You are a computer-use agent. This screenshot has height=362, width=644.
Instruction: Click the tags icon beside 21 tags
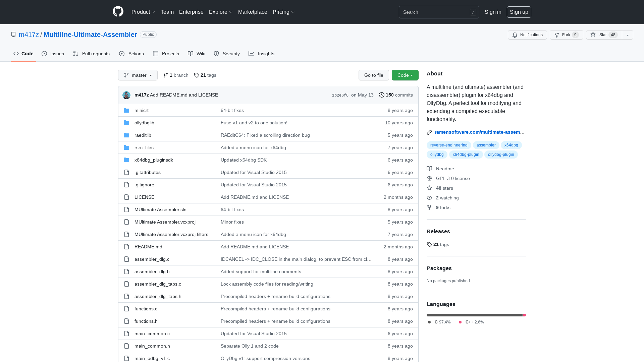tap(197, 75)
